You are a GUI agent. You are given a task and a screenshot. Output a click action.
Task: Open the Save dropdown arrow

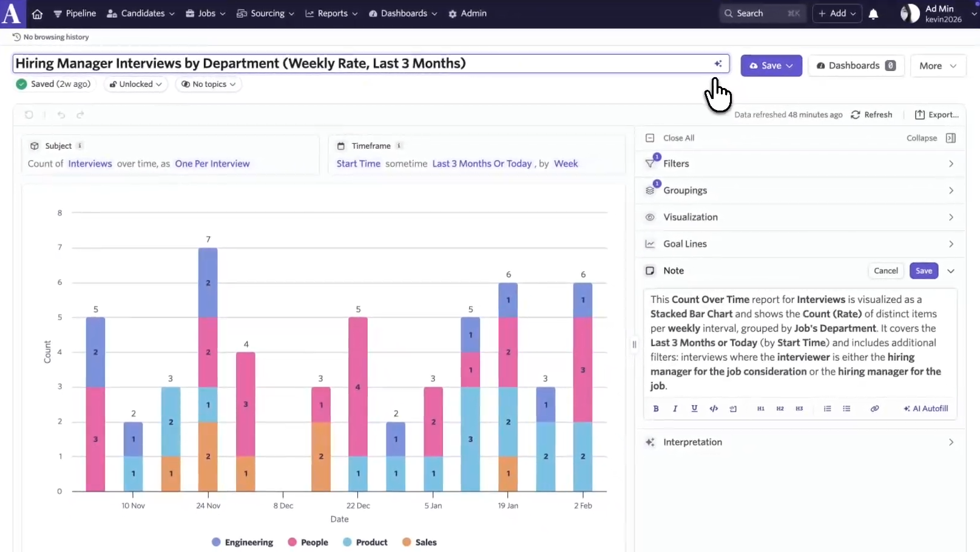tap(789, 66)
